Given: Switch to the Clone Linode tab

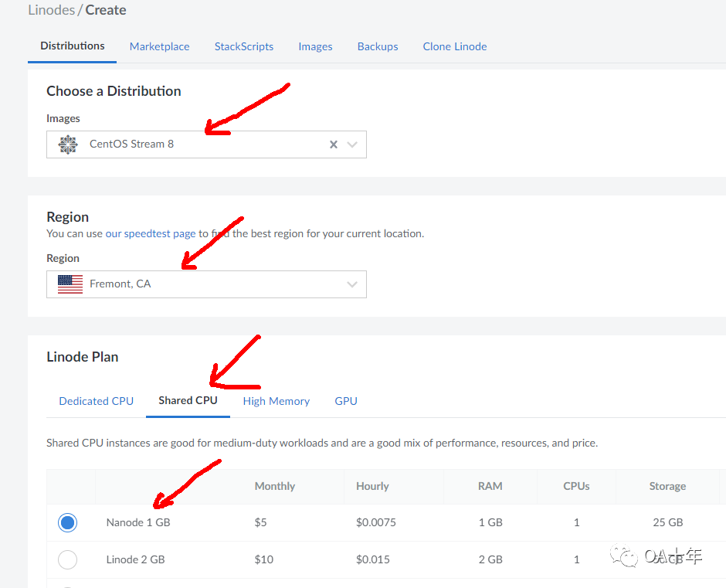Looking at the screenshot, I should (x=455, y=46).
